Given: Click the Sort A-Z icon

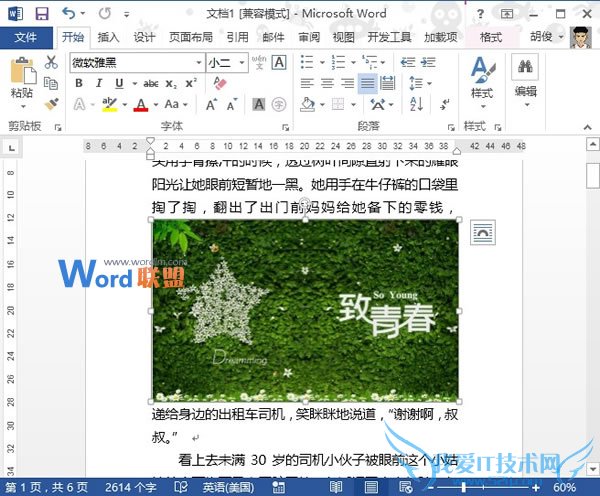Looking at the screenshot, I should click(x=416, y=104).
